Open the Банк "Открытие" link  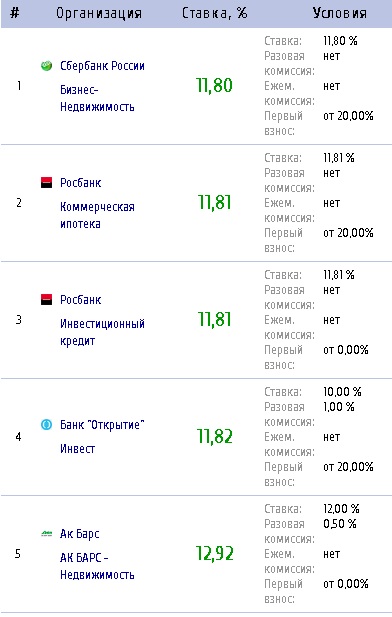[x=102, y=425]
